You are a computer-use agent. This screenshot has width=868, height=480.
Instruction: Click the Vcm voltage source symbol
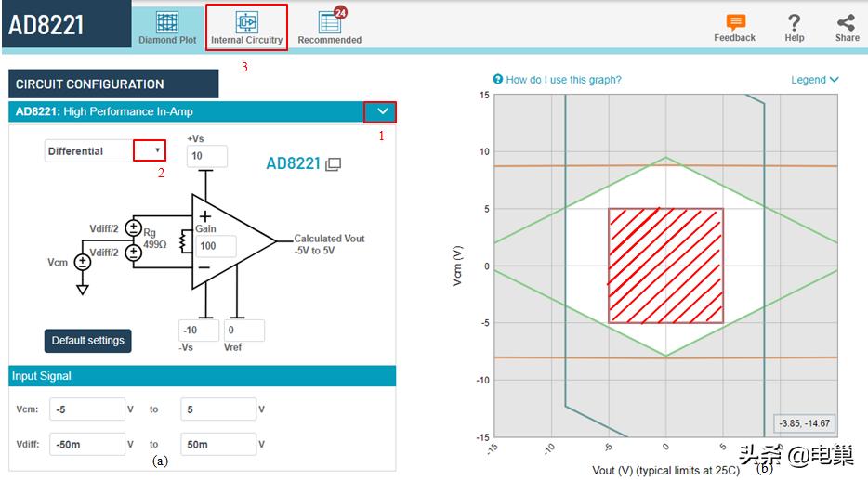pos(83,262)
